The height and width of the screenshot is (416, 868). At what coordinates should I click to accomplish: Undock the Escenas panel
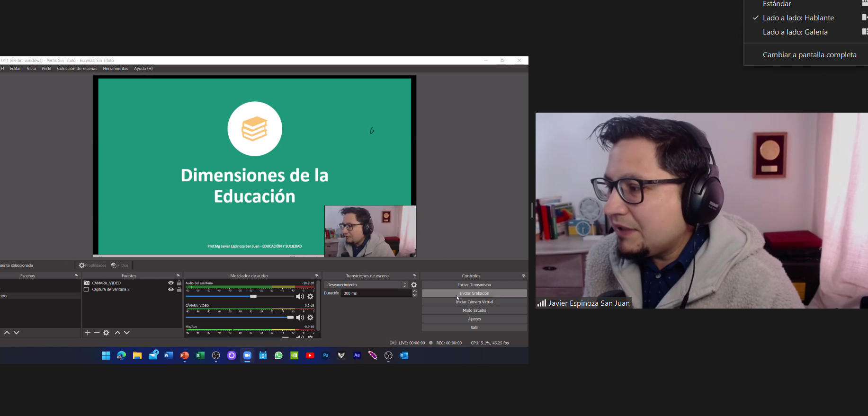pos(77,276)
